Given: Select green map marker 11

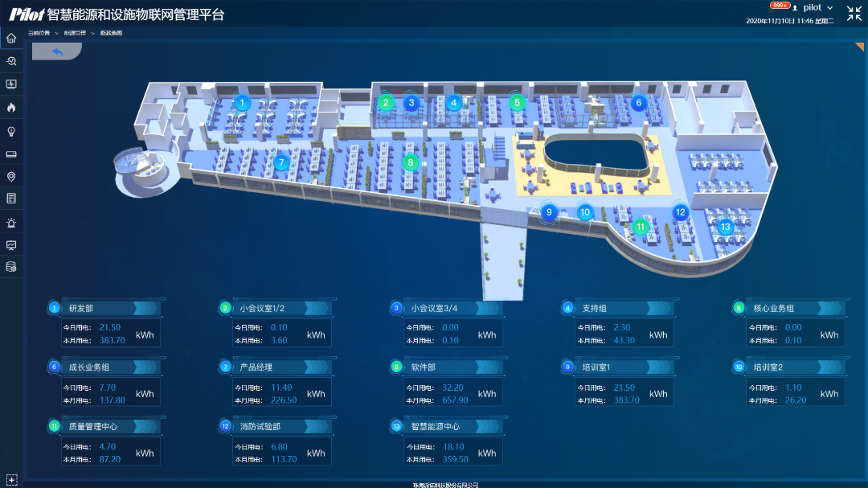Looking at the screenshot, I should pyautogui.click(x=641, y=227).
